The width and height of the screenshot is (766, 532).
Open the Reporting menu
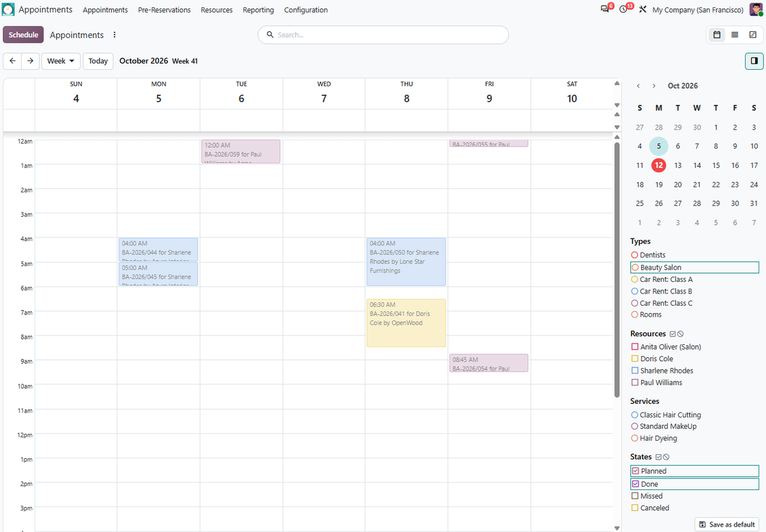pos(258,9)
